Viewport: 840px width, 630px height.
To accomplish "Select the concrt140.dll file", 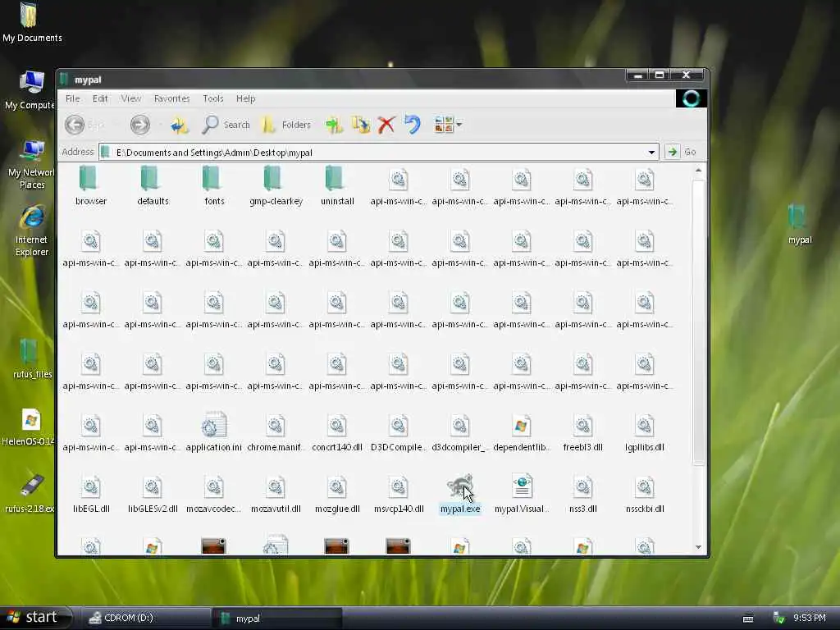I will 337,431.
